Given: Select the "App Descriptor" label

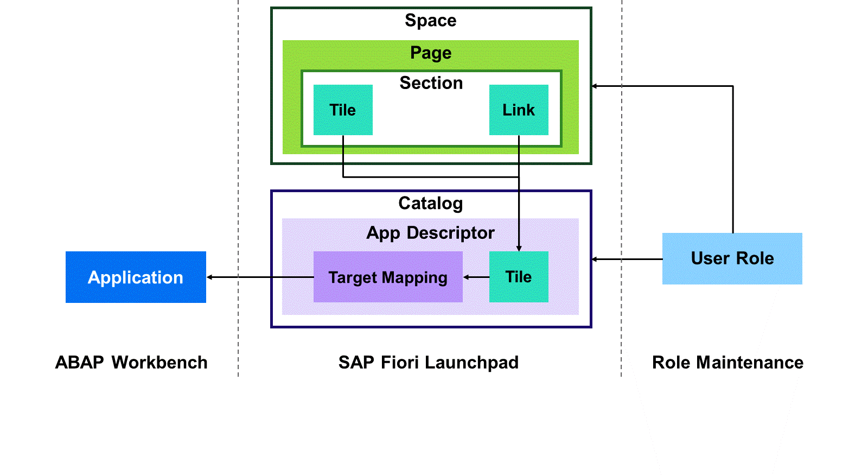Looking at the screenshot, I should pyautogui.click(x=431, y=233).
